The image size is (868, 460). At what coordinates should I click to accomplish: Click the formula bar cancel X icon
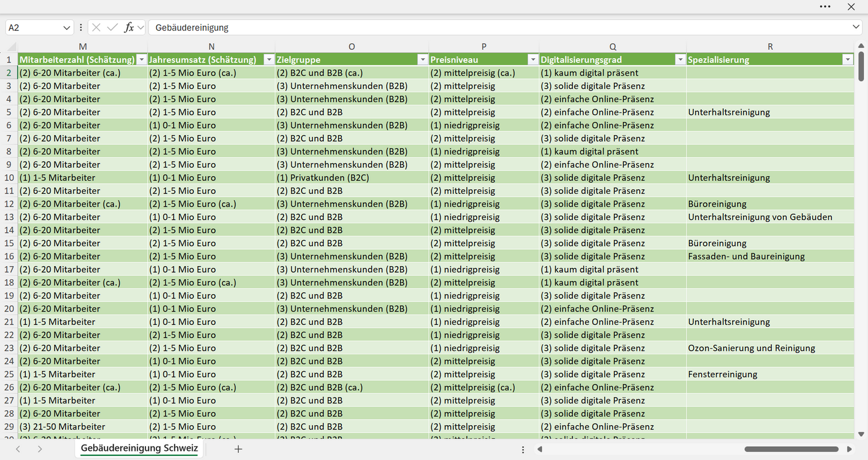(96, 28)
